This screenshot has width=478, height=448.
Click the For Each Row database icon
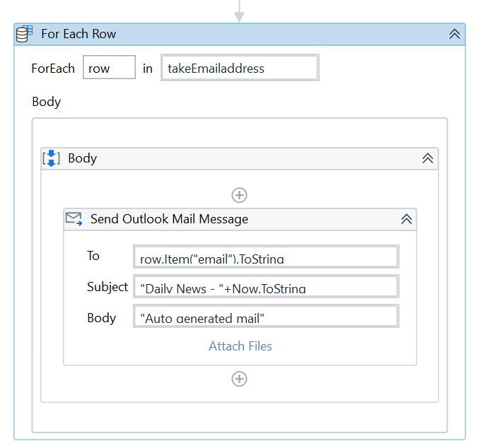click(24, 34)
